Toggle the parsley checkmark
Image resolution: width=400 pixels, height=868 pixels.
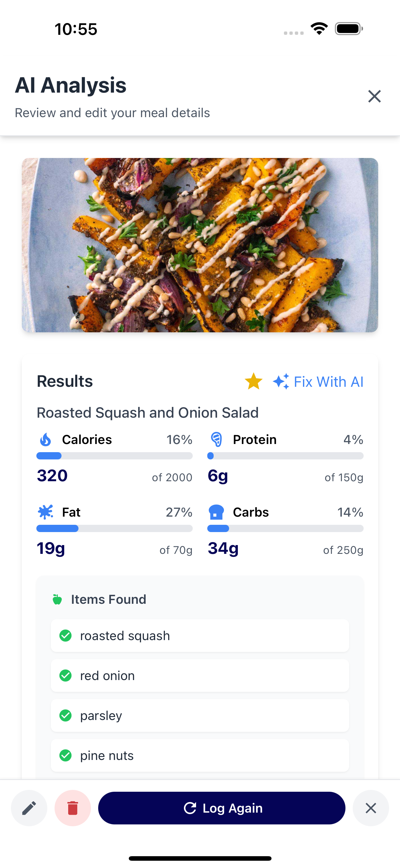pyautogui.click(x=65, y=715)
